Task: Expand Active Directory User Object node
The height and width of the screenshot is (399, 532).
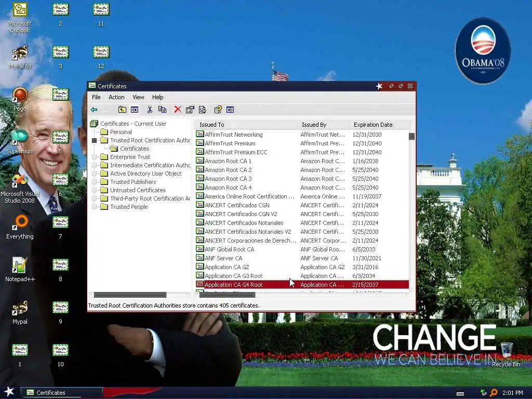Action: point(95,174)
